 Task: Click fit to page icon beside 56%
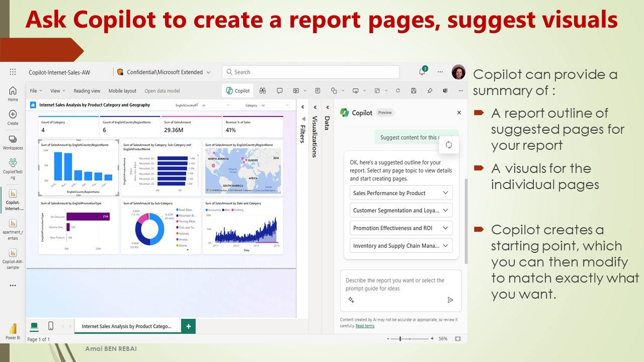pyautogui.click(x=458, y=339)
